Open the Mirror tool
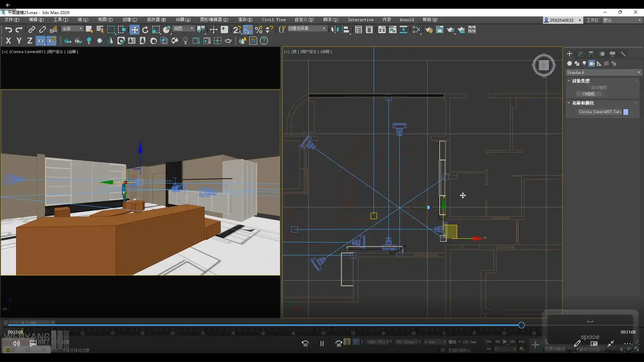This screenshot has width=644, height=362. [334, 30]
